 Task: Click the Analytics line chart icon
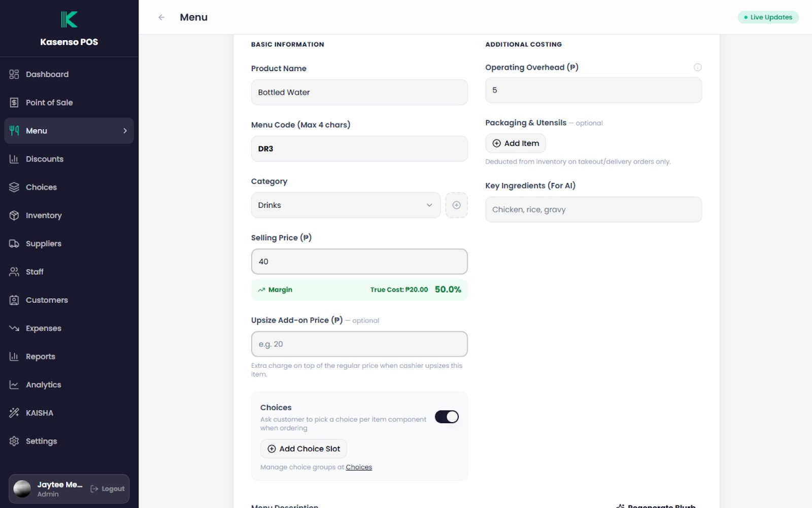14,385
